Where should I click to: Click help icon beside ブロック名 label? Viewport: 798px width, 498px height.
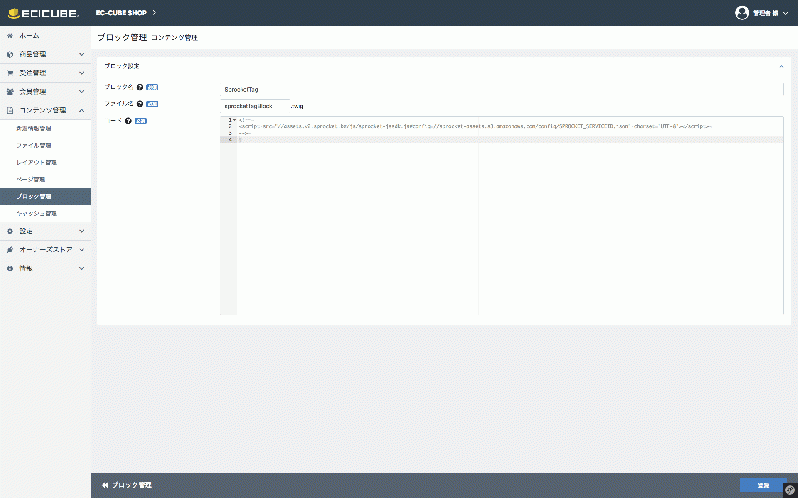(x=140, y=87)
